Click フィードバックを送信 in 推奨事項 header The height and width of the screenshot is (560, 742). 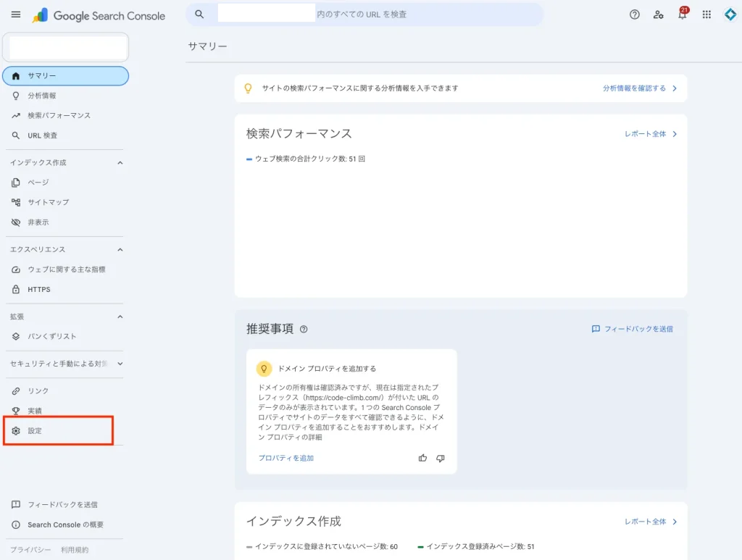(x=632, y=329)
